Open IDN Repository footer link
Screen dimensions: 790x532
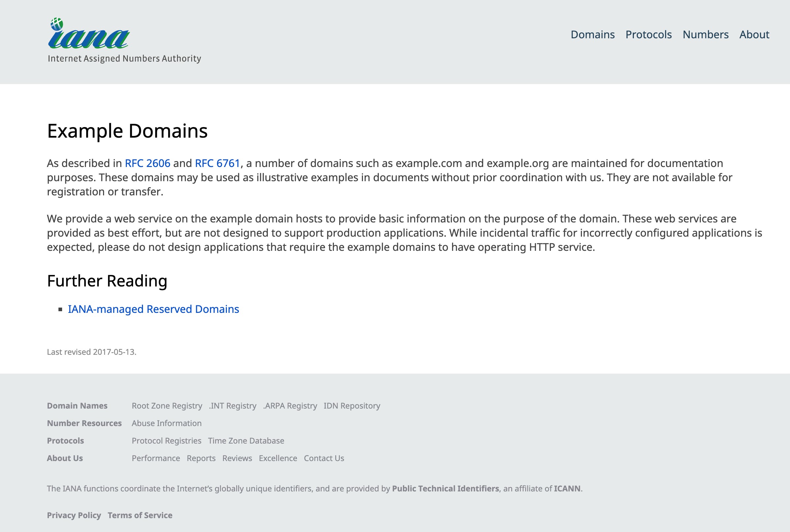pyautogui.click(x=352, y=406)
